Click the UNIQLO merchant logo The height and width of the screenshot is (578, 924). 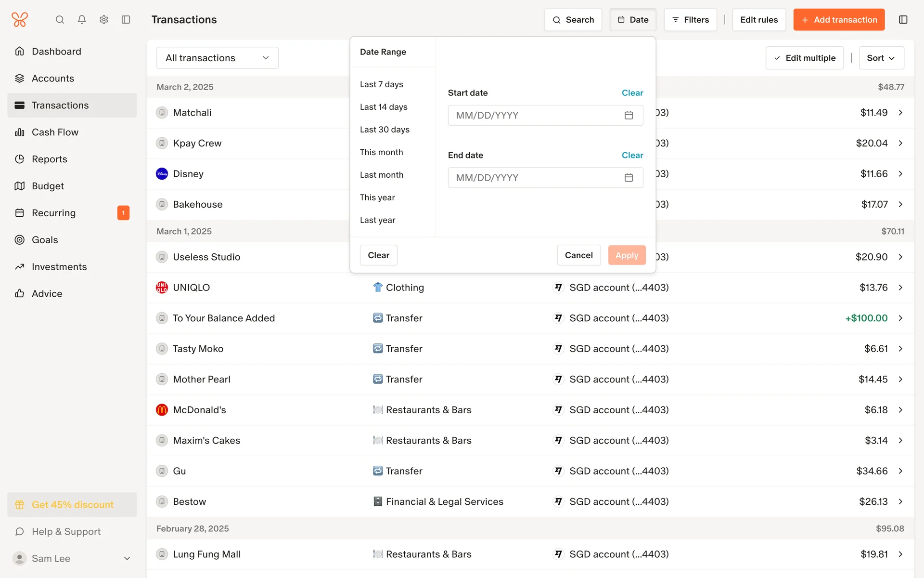(162, 288)
